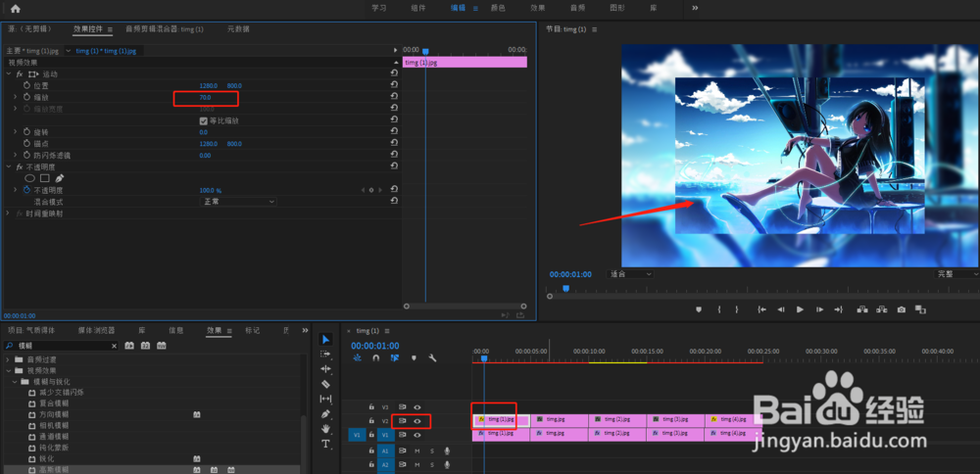Select the Razor tool
Viewport: 980px width, 474px height.
point(325,384)
